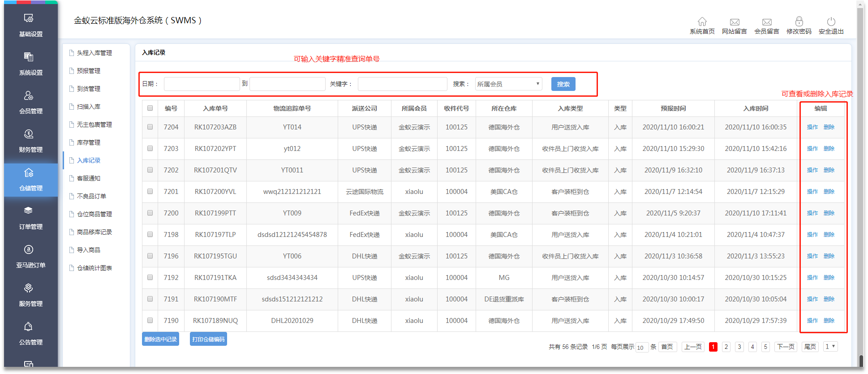Click the 安全退出 power icon
This screenshot has height=374, width=868.
tap(831, 22)
